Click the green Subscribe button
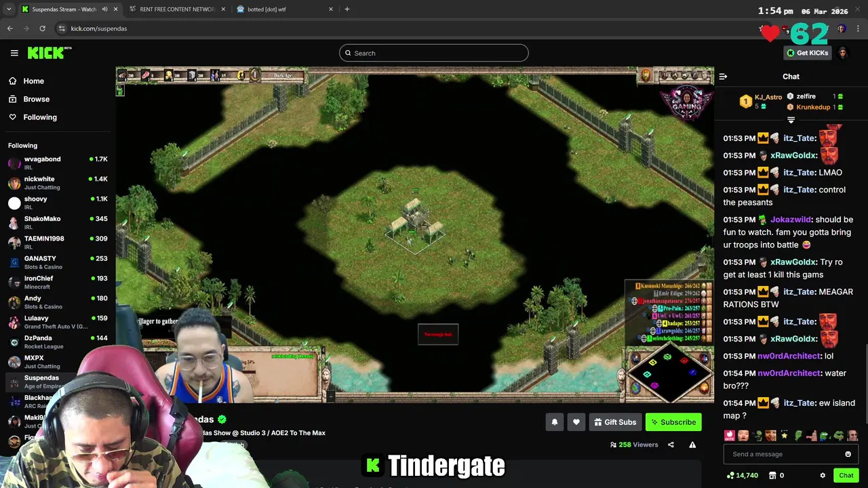The width and height of the screenshot is (868, 488). click(673, 422)
